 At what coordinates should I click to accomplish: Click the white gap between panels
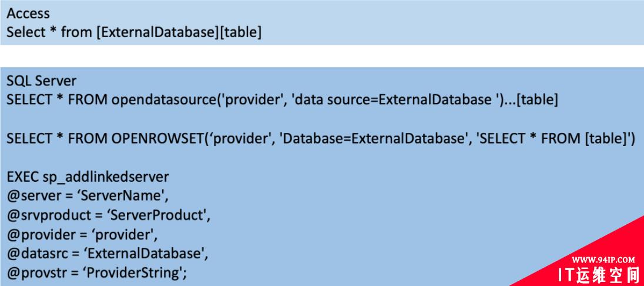(322, 56)
